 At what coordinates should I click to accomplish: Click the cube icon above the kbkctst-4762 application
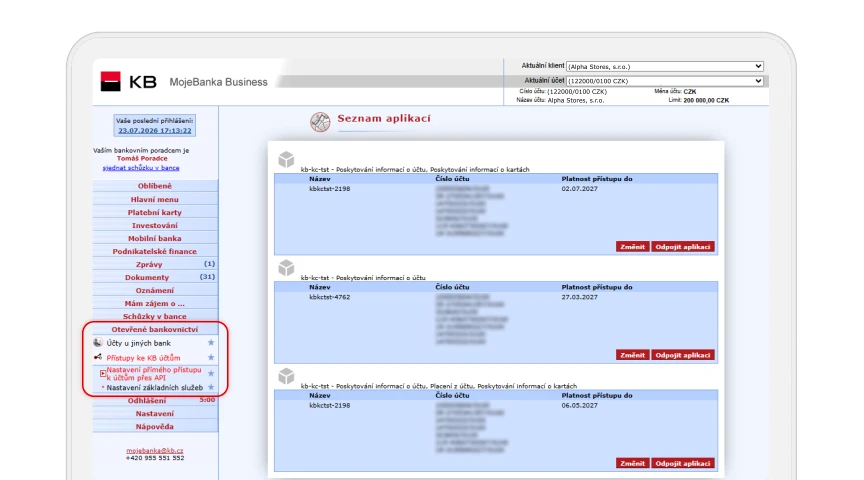(x=286, y=268)
